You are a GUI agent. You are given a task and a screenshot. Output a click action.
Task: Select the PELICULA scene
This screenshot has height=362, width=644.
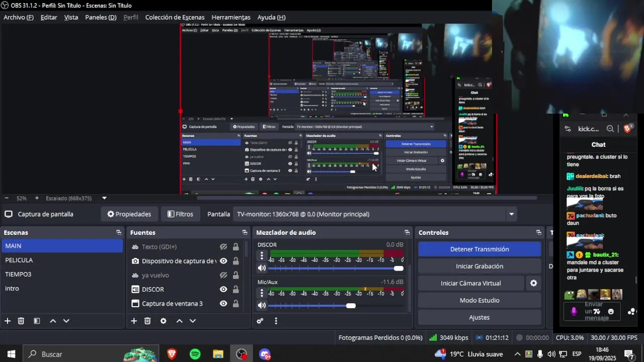click(x=62, y=260)
